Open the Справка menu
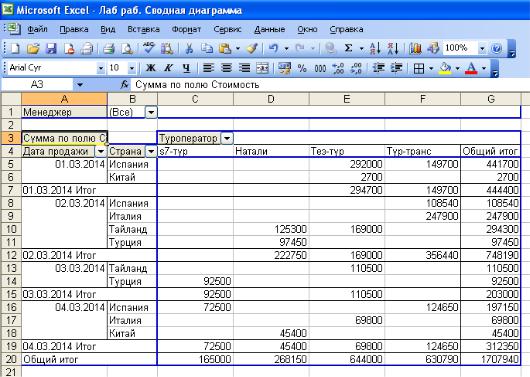This screenshot has height=377, width=530. click(x=346, y=29)
